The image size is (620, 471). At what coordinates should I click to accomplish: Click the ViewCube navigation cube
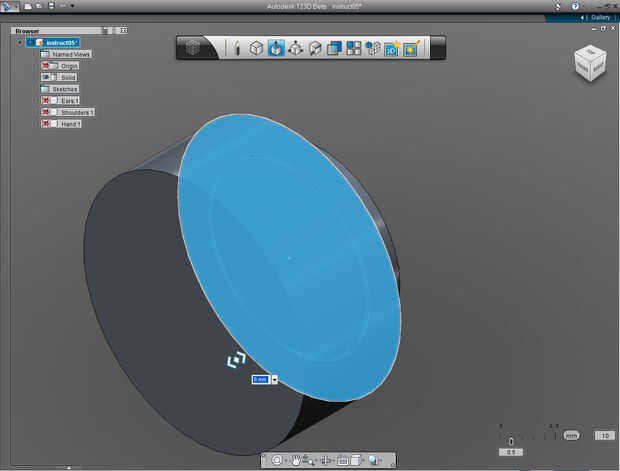click(590, 64)
